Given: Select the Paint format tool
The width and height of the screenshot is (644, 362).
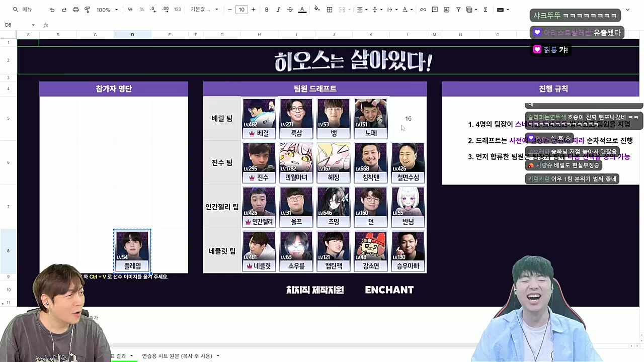Looking at the screenshot, I should click(88, 10).
